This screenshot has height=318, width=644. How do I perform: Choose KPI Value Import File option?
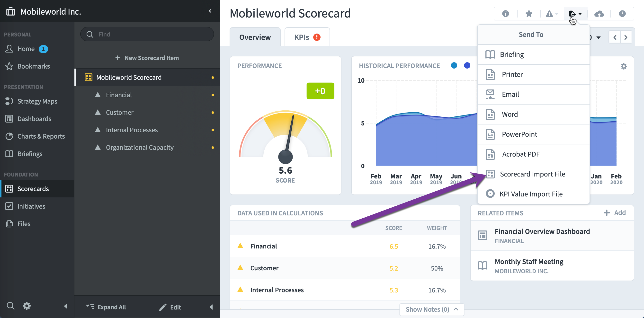pos(534,194)
